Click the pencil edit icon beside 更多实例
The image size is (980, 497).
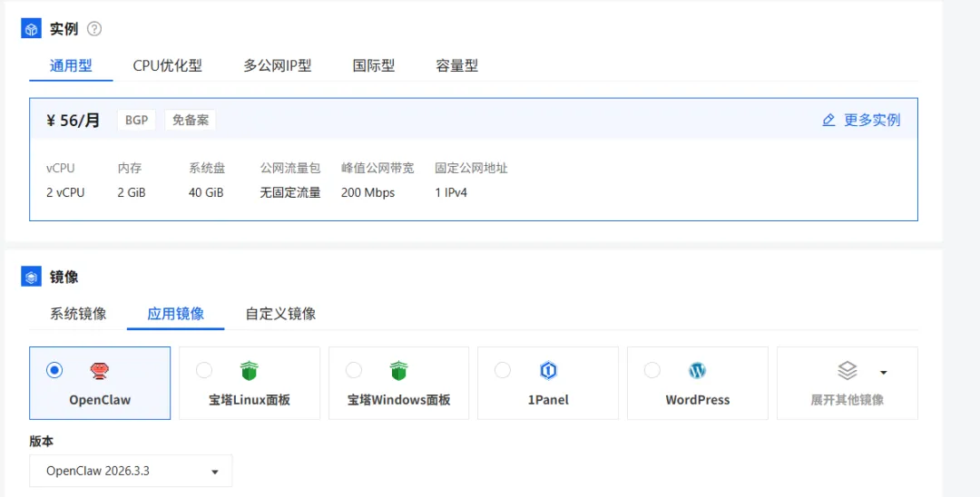(x=828, y=120)
